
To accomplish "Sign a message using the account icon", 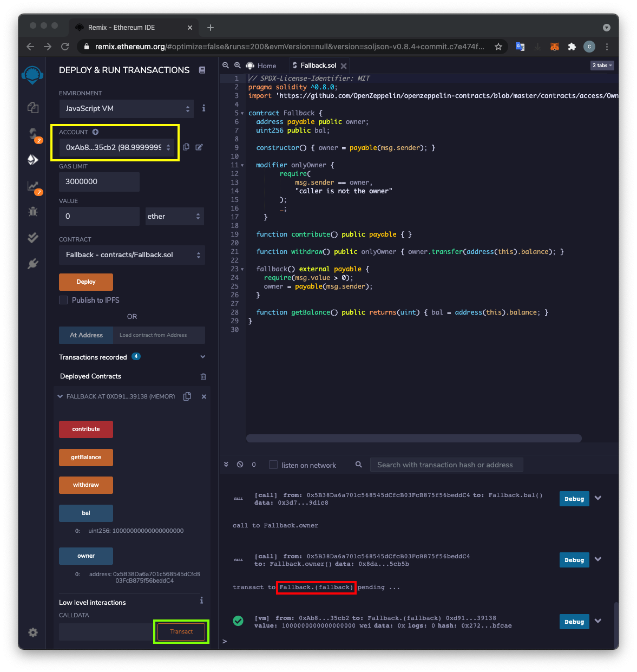I will point(199,147).
